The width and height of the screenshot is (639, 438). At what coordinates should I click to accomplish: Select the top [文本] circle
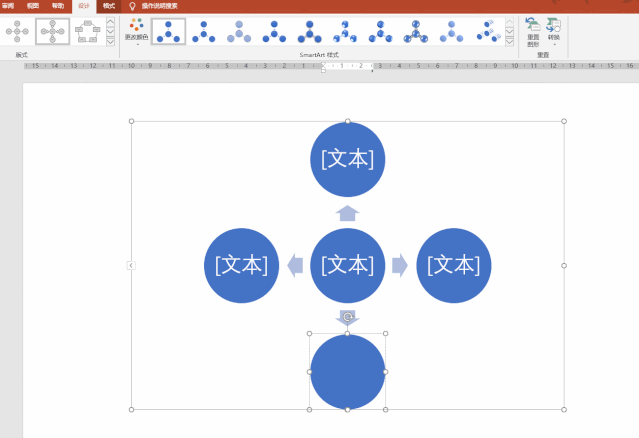pos(348,159)
